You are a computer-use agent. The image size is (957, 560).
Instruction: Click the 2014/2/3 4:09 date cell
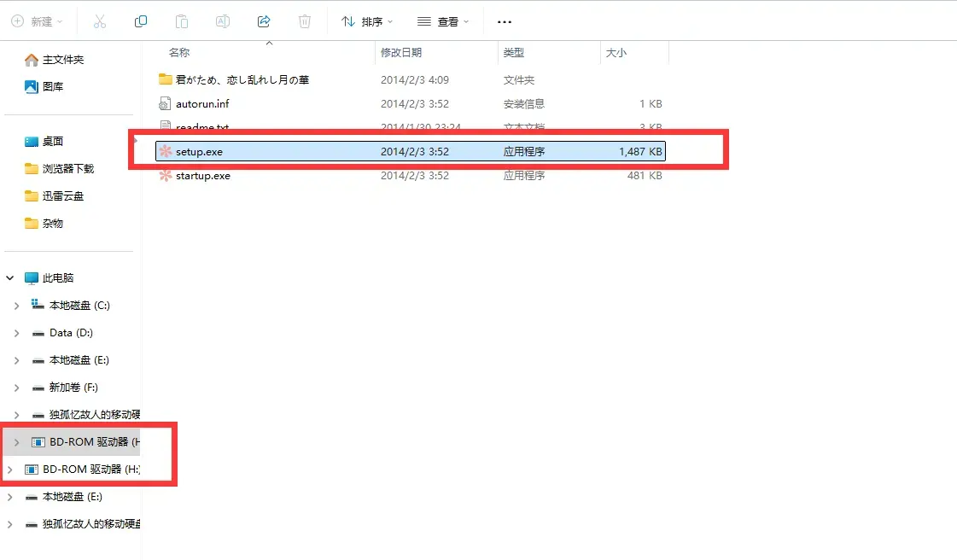tap(414, 80)
